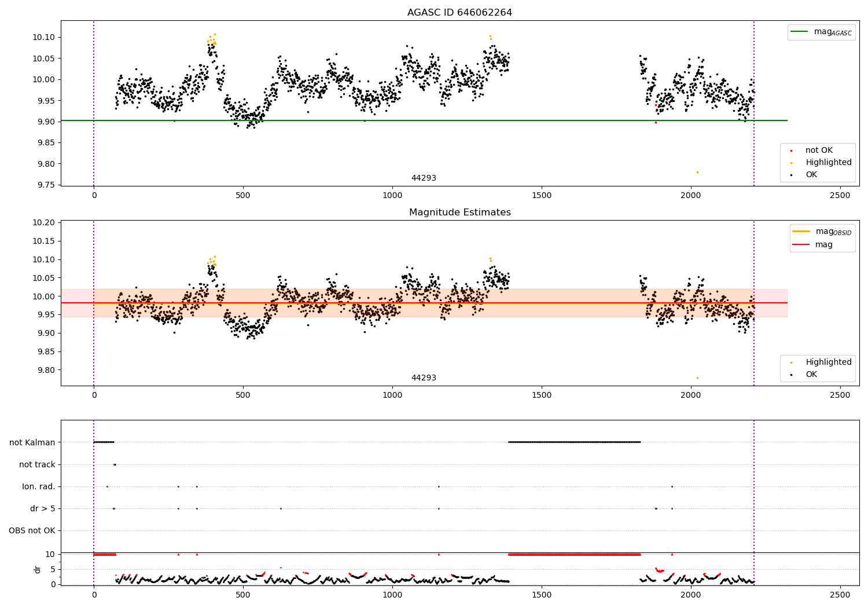Click the x-axis tick label '1500' under the top plot
The image size is (868, 608).
(542, 195)
